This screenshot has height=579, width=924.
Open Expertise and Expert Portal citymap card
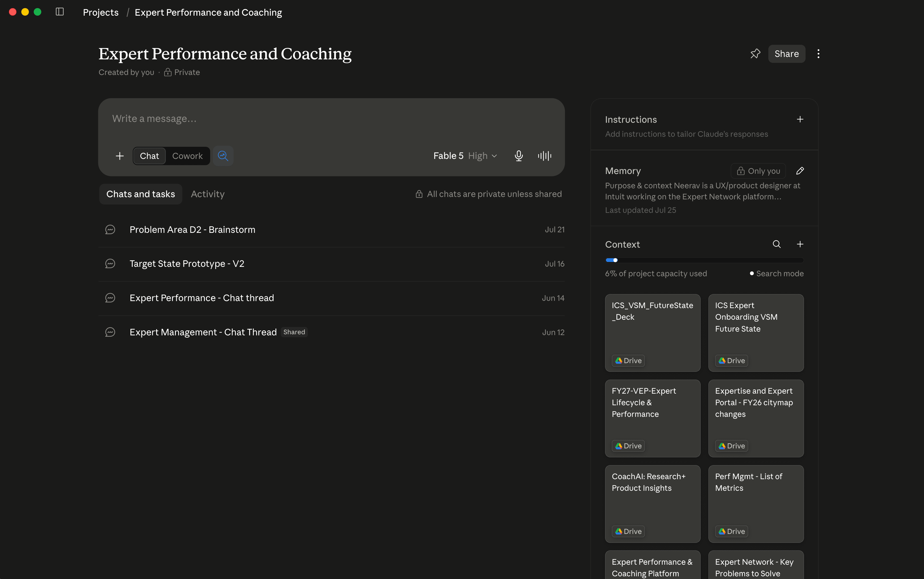(x=756, y=418)
